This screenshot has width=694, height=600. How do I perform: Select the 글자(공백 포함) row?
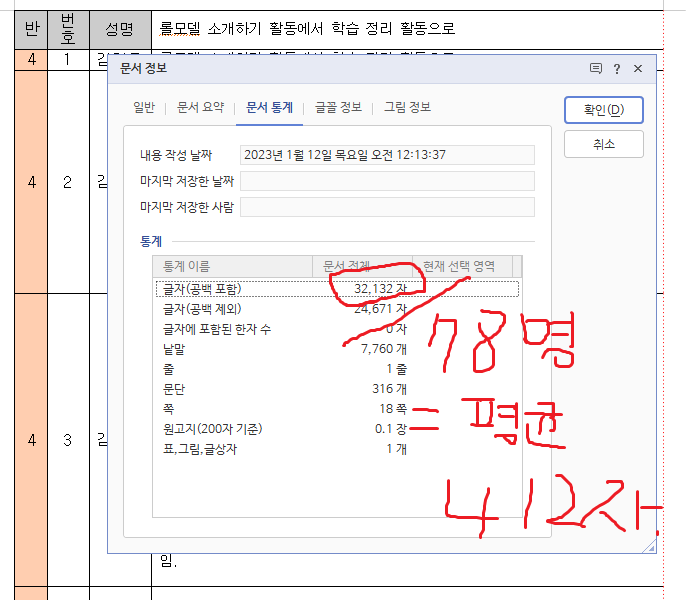[x=337, y=289]
